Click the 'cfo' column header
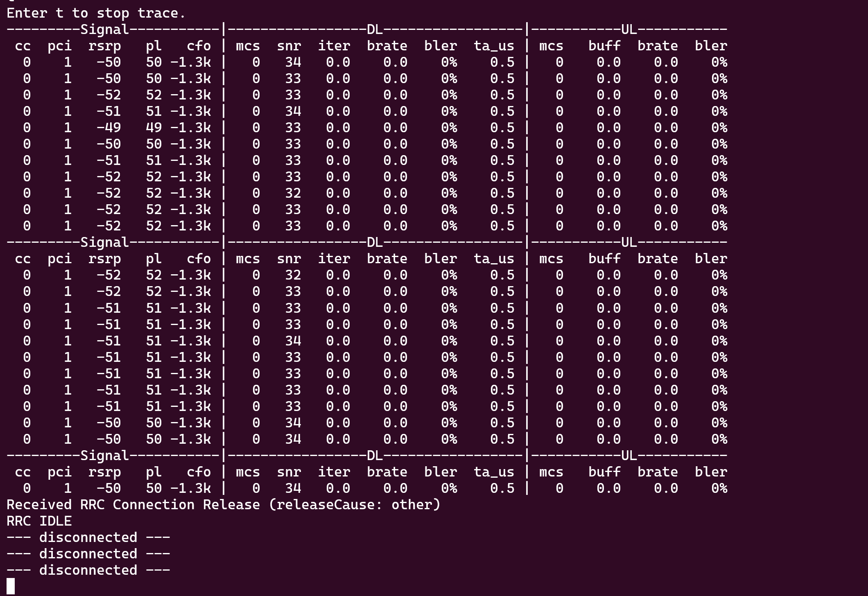This screenshot has width=868, height=596. (199, 46)
